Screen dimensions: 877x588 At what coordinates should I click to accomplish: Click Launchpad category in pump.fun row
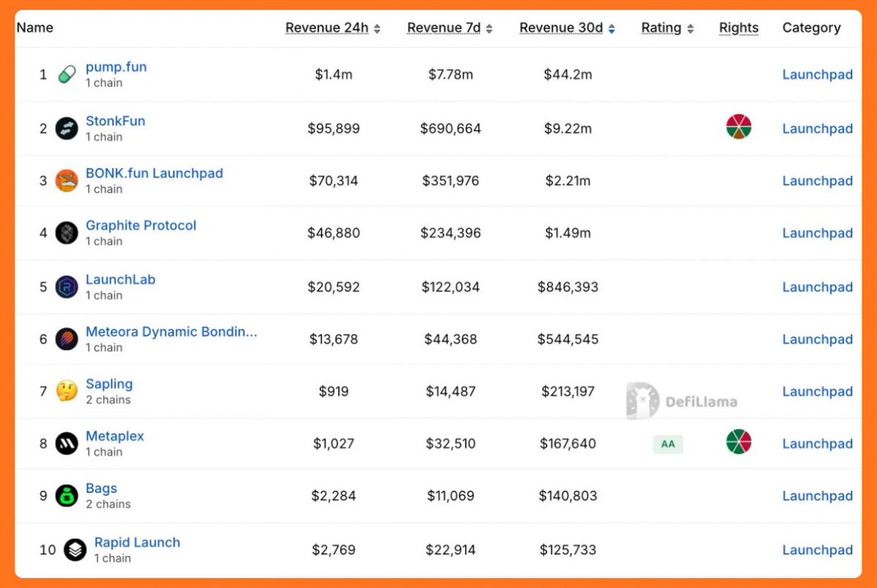tap(818, 75)
